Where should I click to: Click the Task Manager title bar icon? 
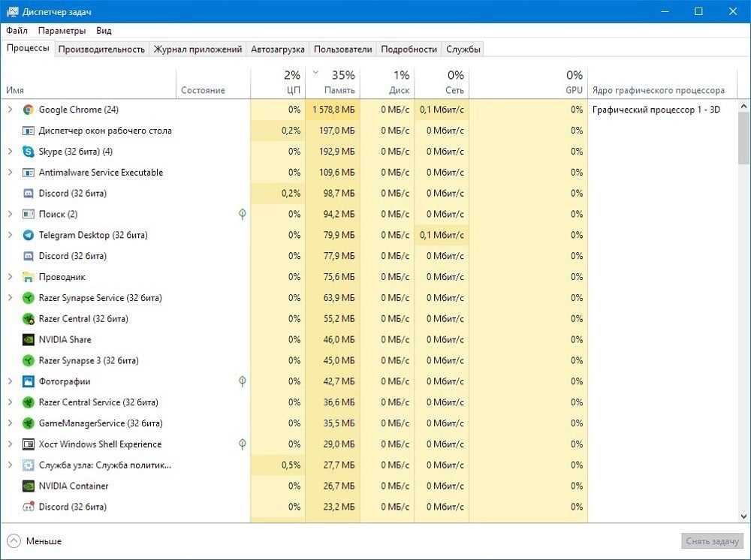[12, 12]
